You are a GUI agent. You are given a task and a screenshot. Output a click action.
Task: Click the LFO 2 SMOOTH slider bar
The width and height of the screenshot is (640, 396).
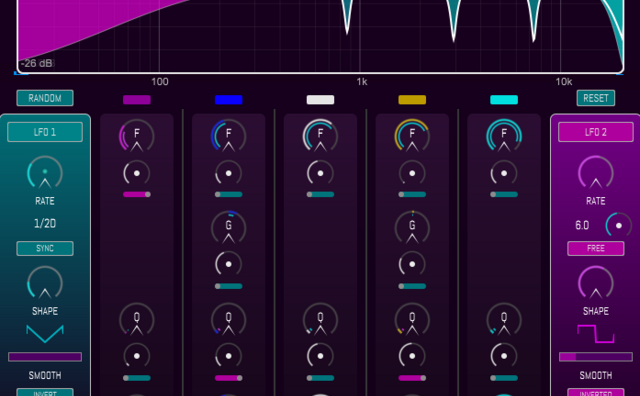click(596, 357)
